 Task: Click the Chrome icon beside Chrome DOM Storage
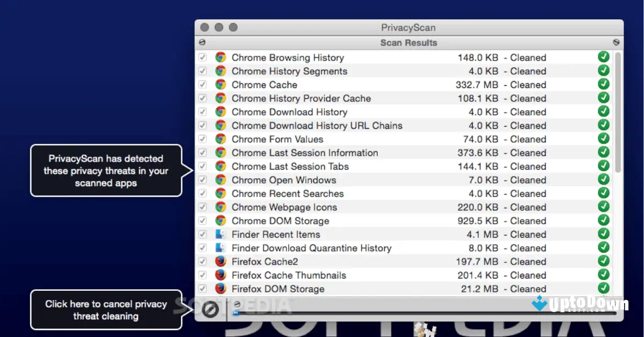click(x=221, y=221)
